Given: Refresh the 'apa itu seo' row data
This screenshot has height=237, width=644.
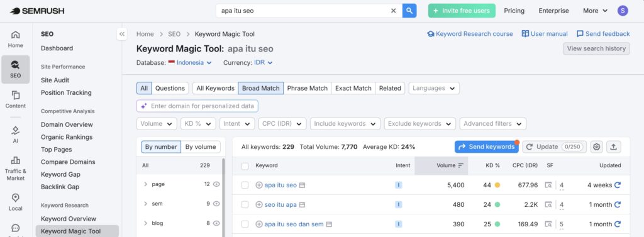Looking at the screenshot, I should [x=618, y=185].
